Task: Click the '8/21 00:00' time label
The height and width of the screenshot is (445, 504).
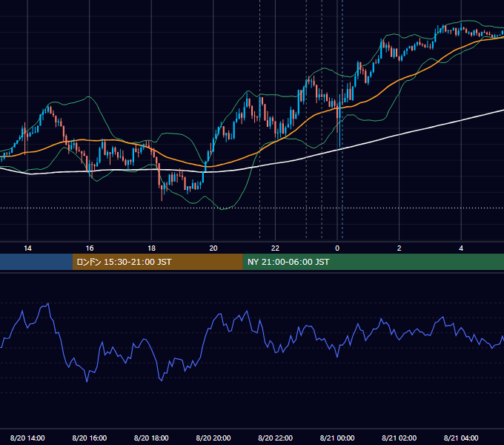Action: point(337,438)
